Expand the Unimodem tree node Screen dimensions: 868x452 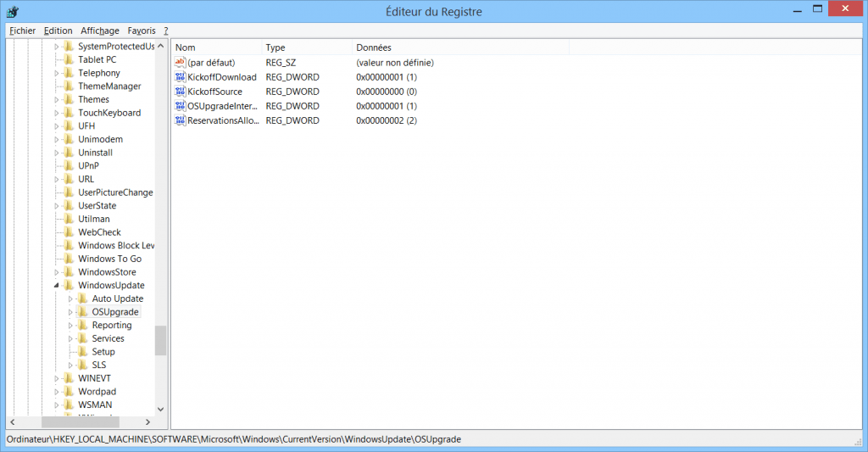coord(57,139)
